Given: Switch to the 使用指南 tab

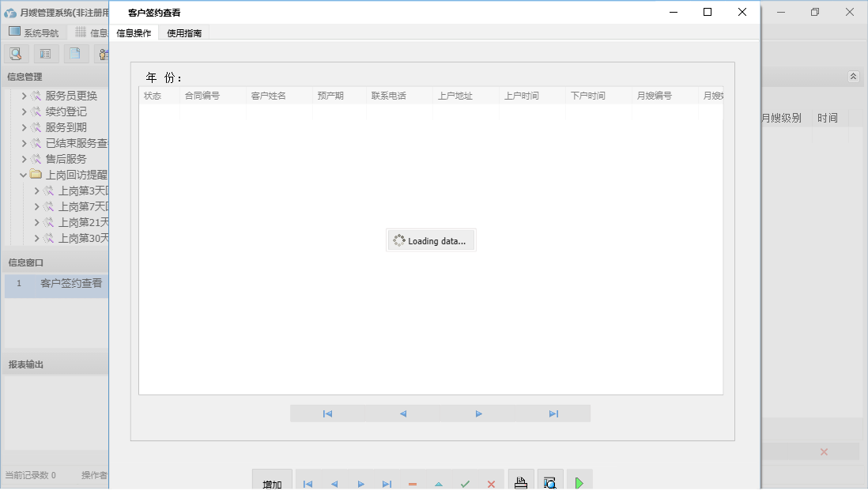Looking at the screenshot, I should [183, 33].
